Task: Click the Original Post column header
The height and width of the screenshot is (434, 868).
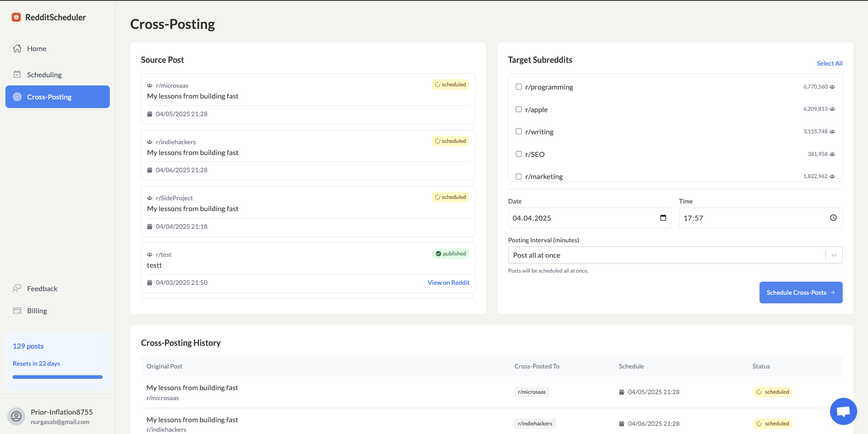Action: tap(165, 366)
